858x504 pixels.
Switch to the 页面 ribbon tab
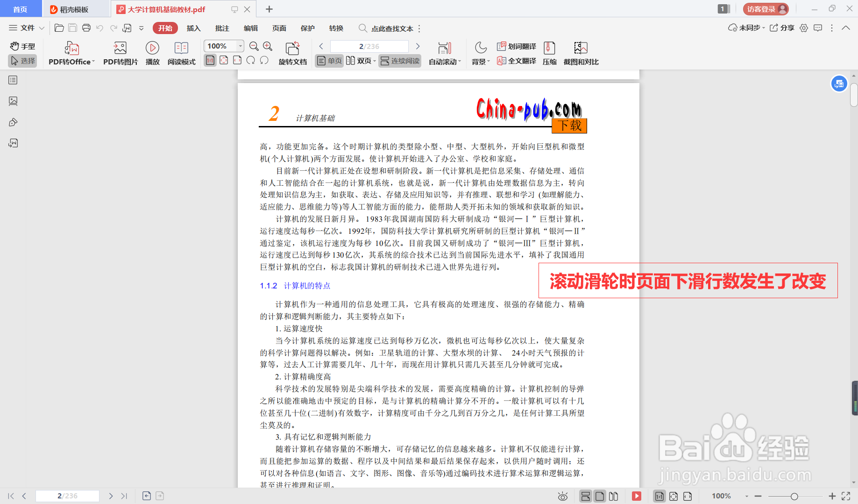(x=279, y=28)
